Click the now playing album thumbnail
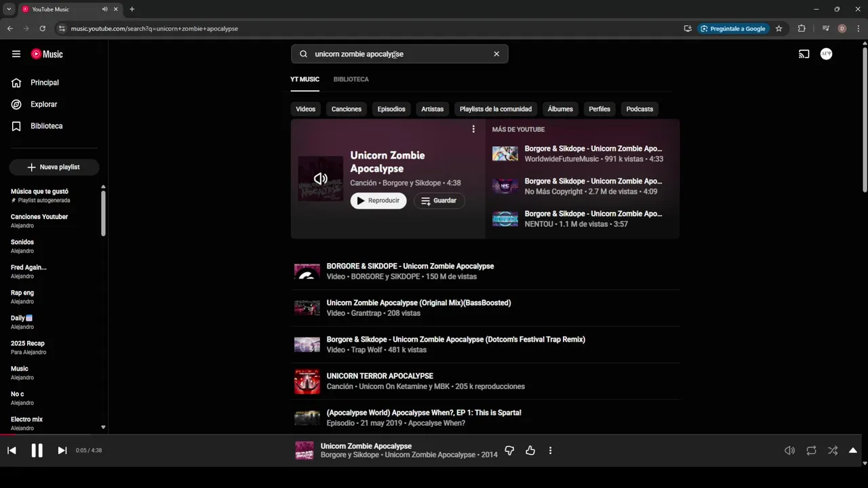This screenshot has height=488, width=868. pyautogui.click(x=304, y=451)
